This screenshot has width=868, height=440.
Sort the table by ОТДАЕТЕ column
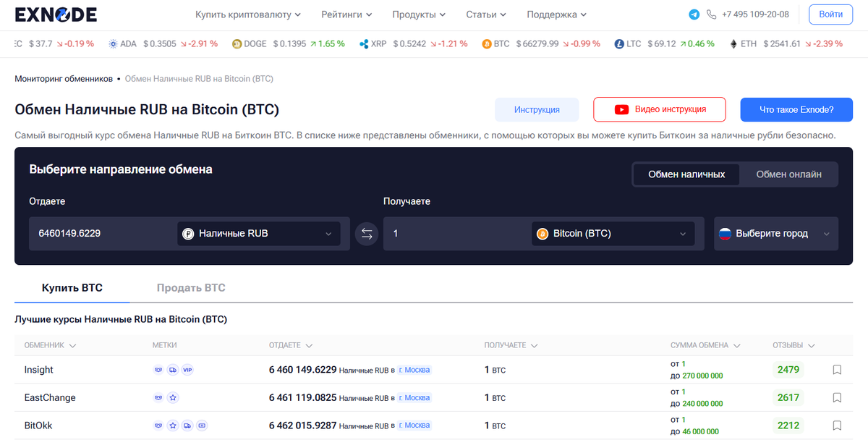tap(290, 345)
